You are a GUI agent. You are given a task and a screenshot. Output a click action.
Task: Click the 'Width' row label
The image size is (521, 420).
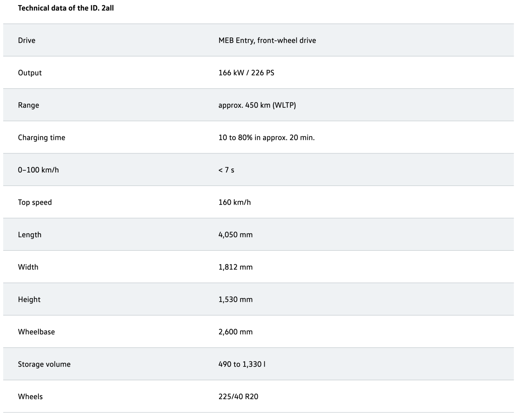pos(28,267)
